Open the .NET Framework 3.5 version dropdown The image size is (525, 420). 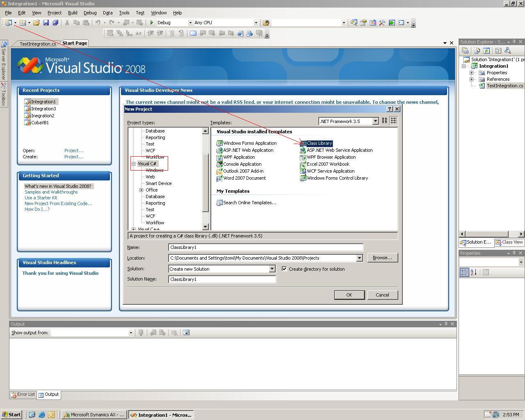pos(375,121)
